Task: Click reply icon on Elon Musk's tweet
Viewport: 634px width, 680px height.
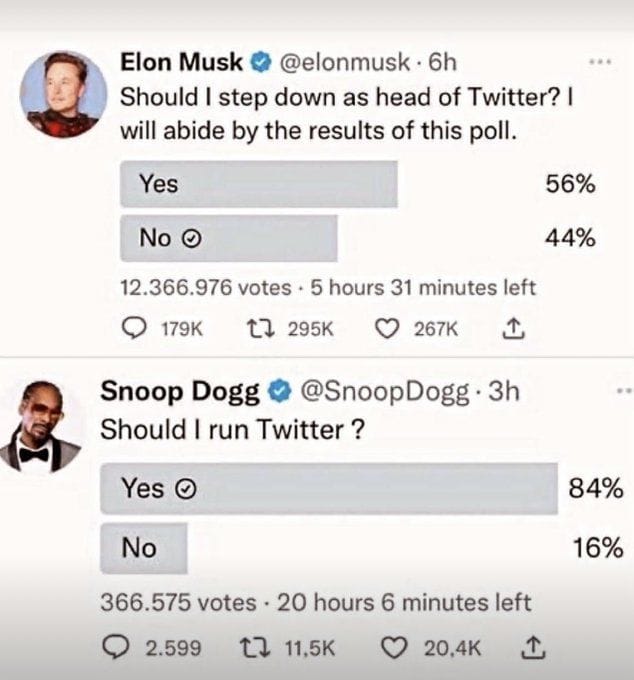Action: point(133,330)
